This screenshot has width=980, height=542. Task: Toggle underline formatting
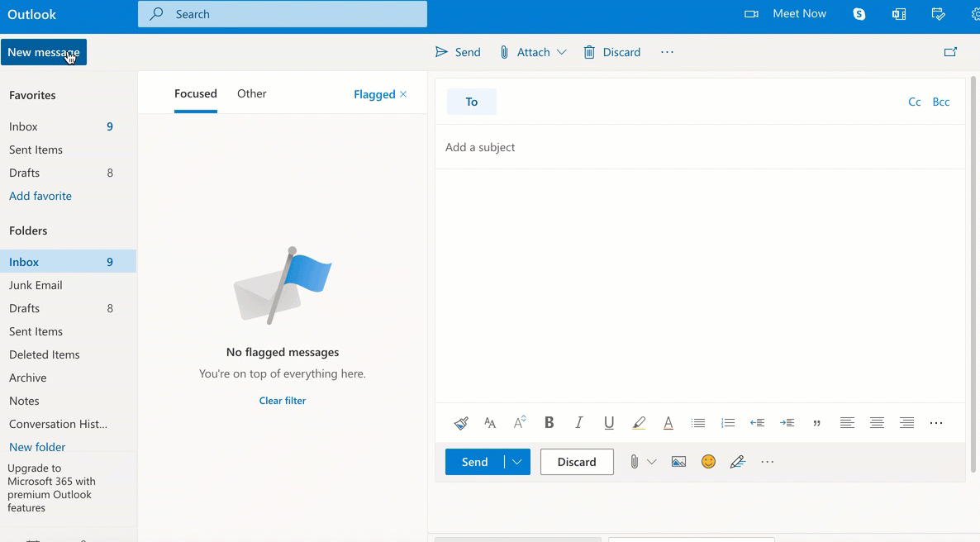(x=609, y=423)
